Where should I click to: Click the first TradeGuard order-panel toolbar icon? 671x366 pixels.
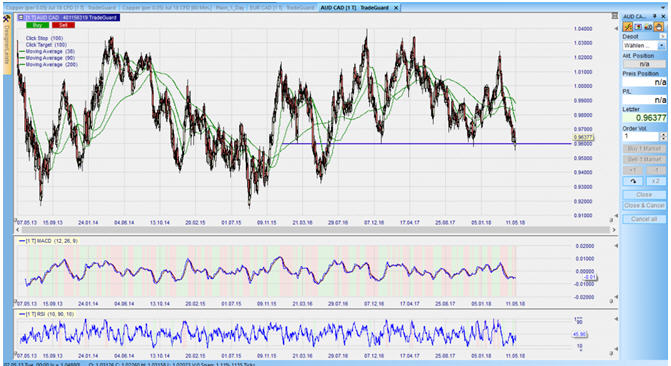627,27
